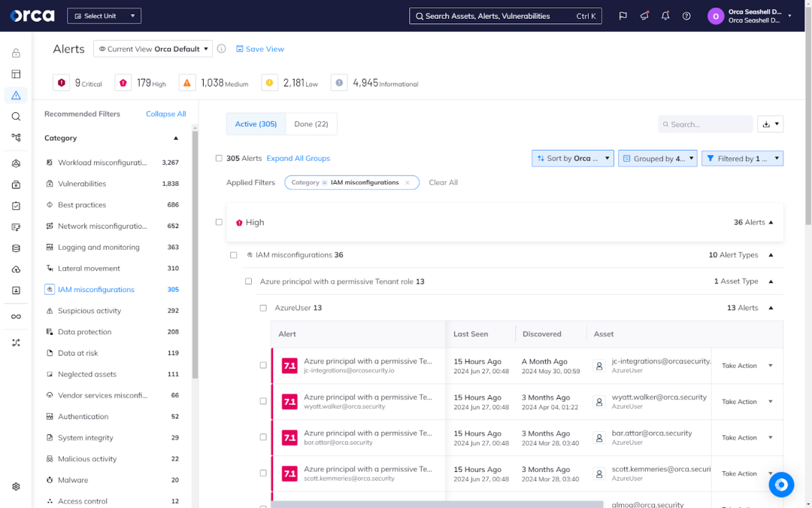Click the filter sidebar scrollbar
This screenshot has height=508, width=812.
[195, 254]
